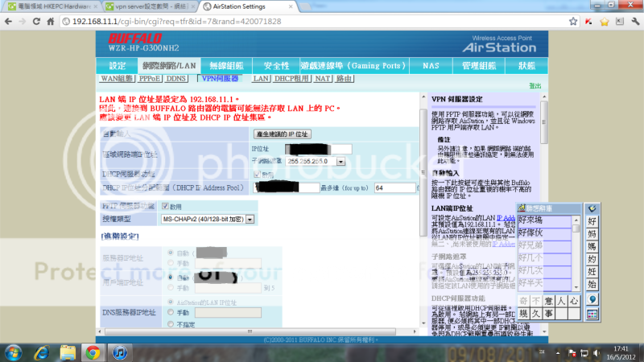This screenshot has height=362, width=644.
Task: Open Chrome's home page icon
Action: pyautogui.click(x=51, y=22)
